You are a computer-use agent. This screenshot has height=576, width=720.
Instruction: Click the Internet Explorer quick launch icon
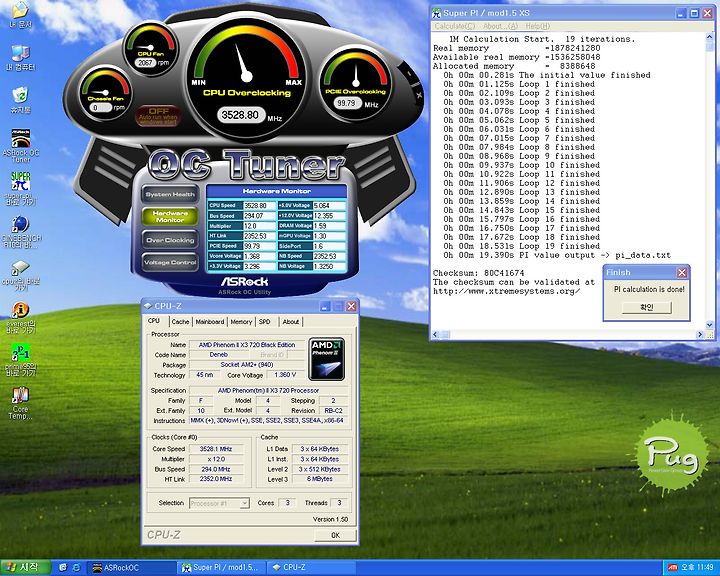coord(76,568)
